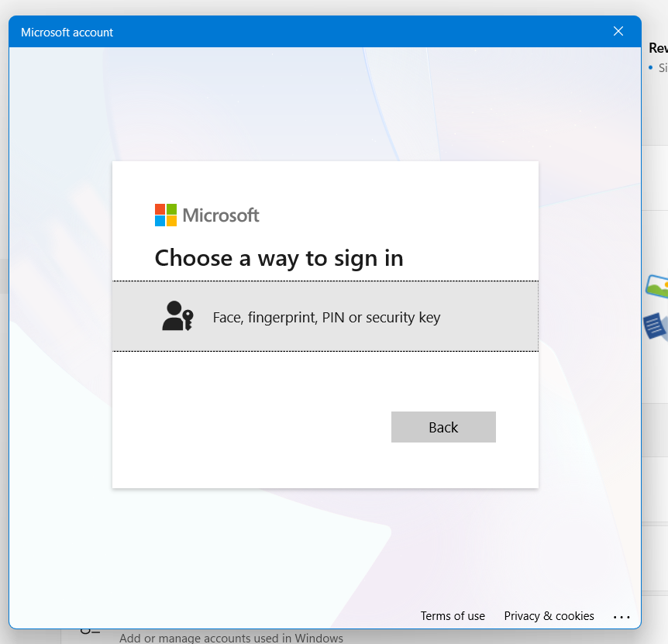Image resolution: width=668 pixels, height=644 pixels.
Task: Click the photo icon in the background window
Action: pos(658,286)
